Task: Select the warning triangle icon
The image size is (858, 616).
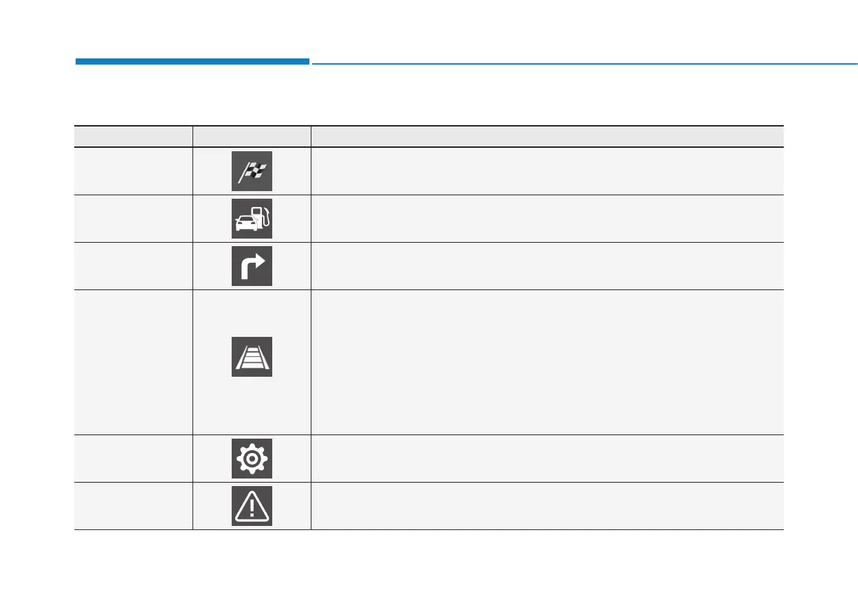Action: tap(252, 506)
